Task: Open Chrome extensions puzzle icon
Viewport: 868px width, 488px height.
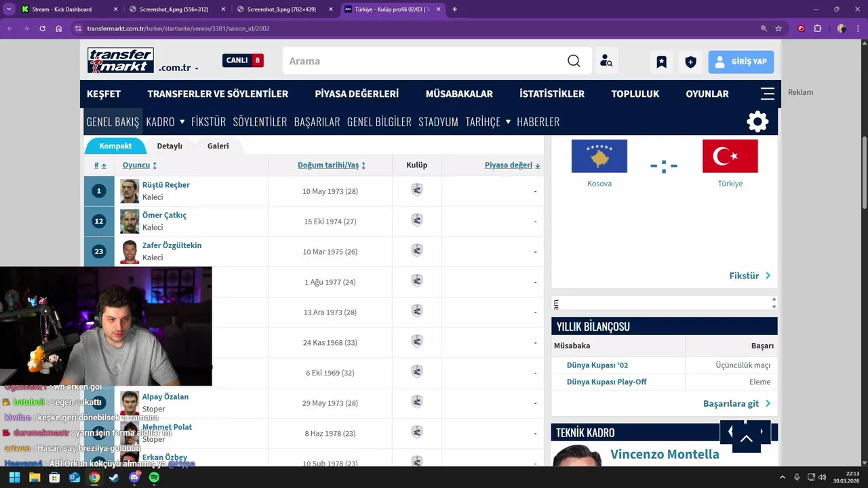Action: pos(817,28)
